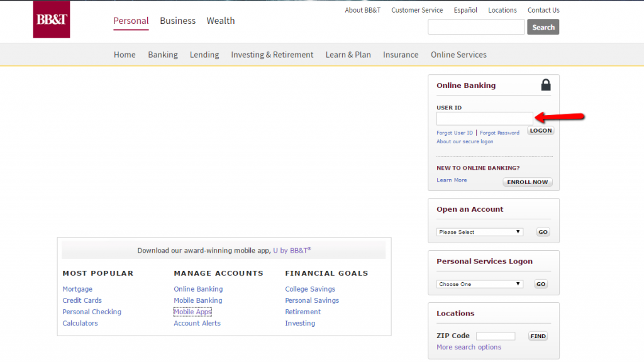Viewport: 644px width, 362px height.
Task: Open the Personal Savings link
Action: coord(312,300)
